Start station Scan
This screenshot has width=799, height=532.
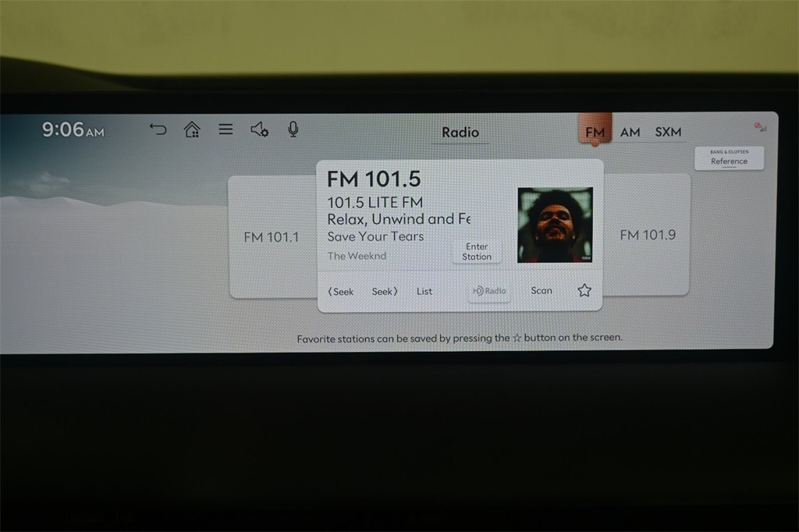pos(542,290)
